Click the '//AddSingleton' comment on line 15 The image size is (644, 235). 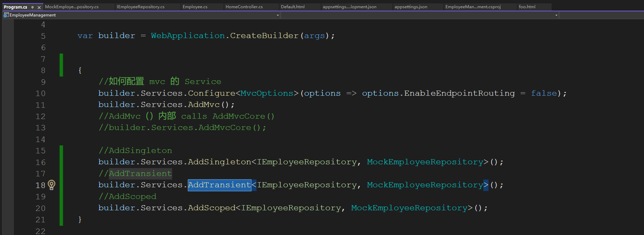(135, 151)
